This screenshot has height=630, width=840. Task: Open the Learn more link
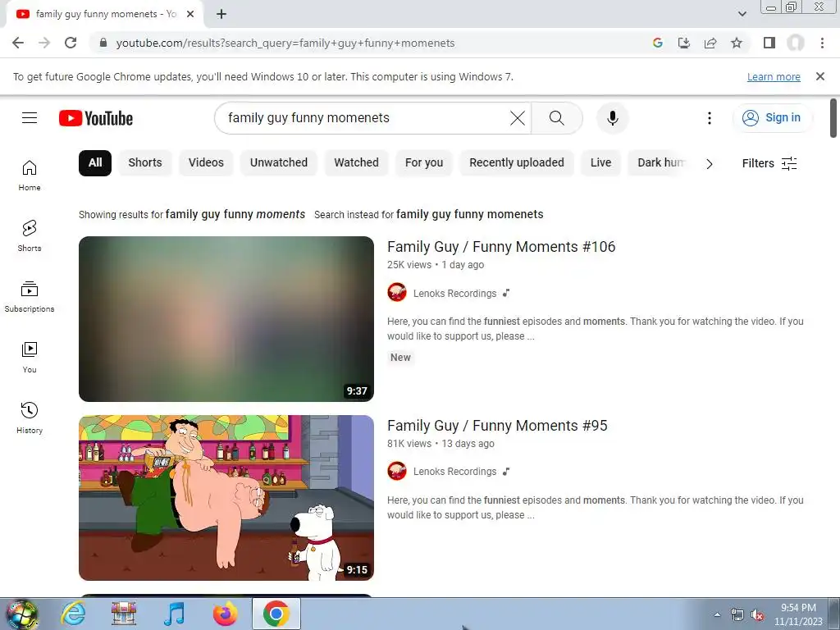[774, 77]
